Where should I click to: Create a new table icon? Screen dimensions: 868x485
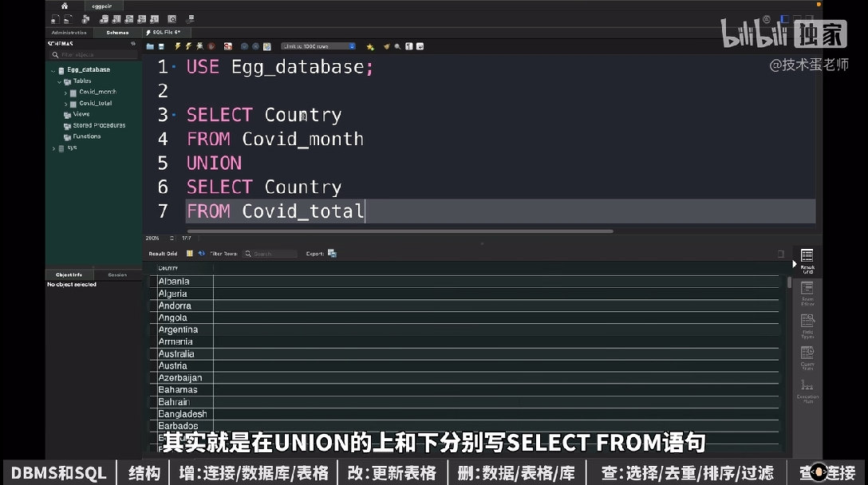[116, 19]
